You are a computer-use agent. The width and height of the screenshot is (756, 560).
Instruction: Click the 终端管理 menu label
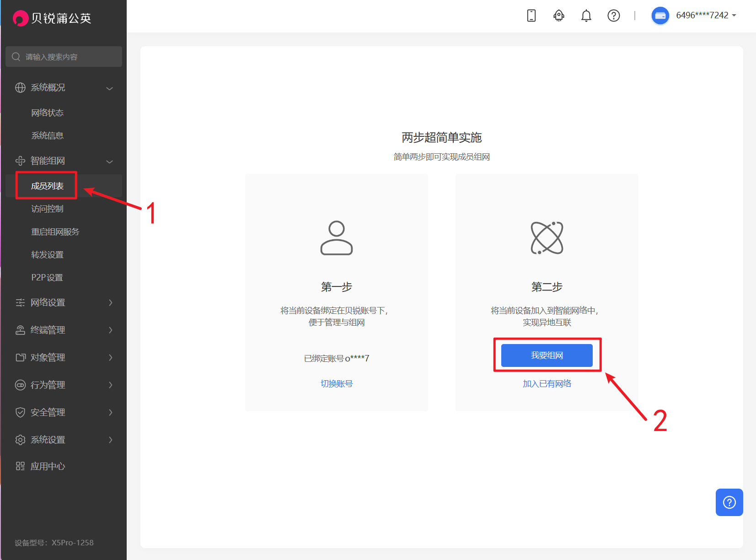[48, 330]
